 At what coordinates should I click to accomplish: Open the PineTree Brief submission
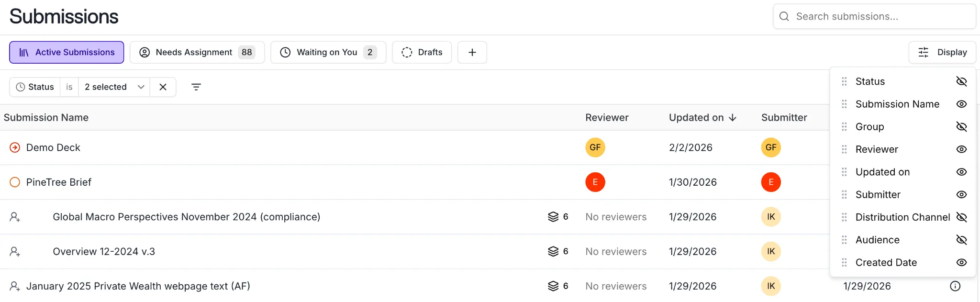(x=59, y=182)
